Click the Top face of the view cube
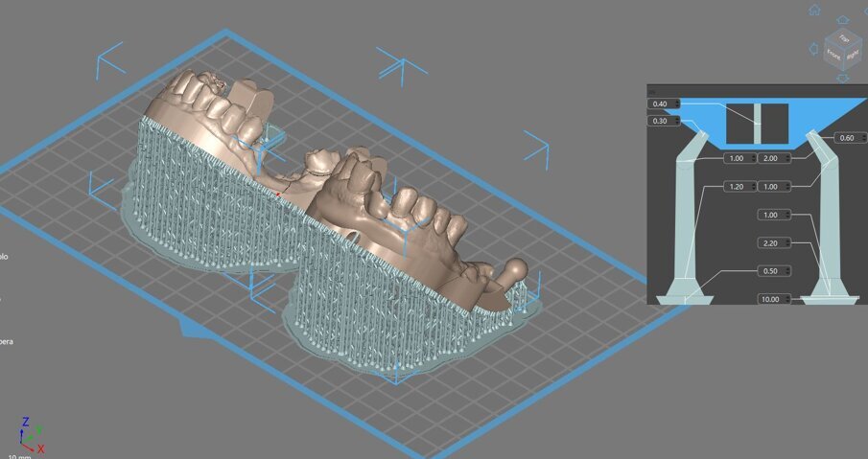The image size is (868, 459). [844, 38]
